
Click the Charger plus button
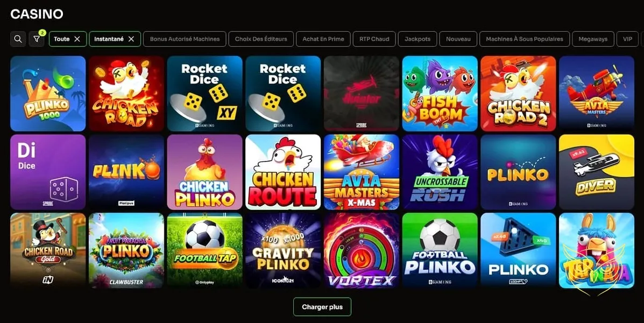(x=322, y=307)
